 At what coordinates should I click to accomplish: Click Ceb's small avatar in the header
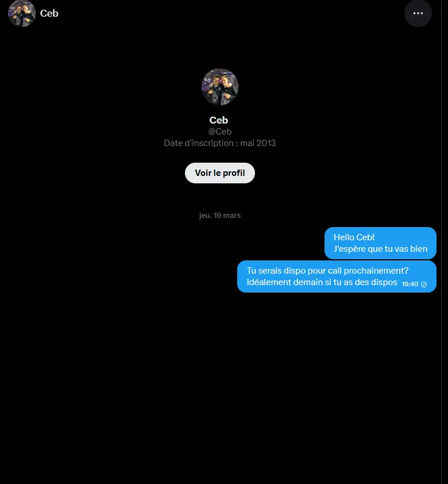[21, 13]
